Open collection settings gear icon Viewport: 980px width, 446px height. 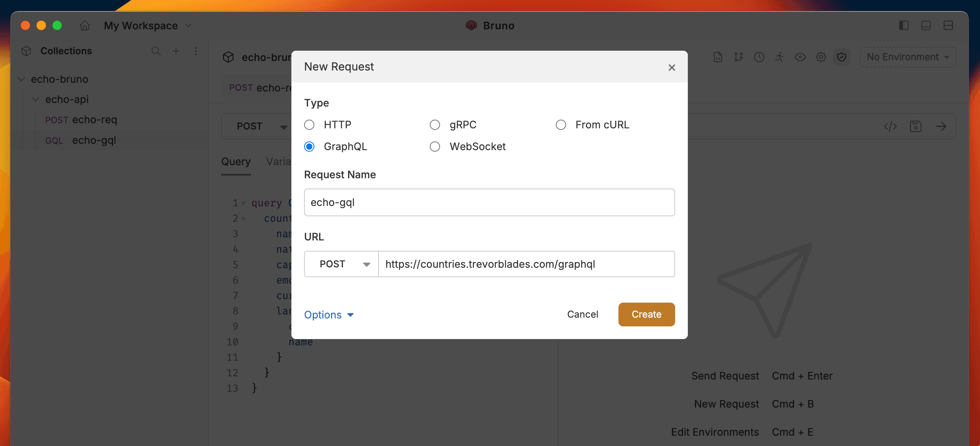tap(821, 57)
